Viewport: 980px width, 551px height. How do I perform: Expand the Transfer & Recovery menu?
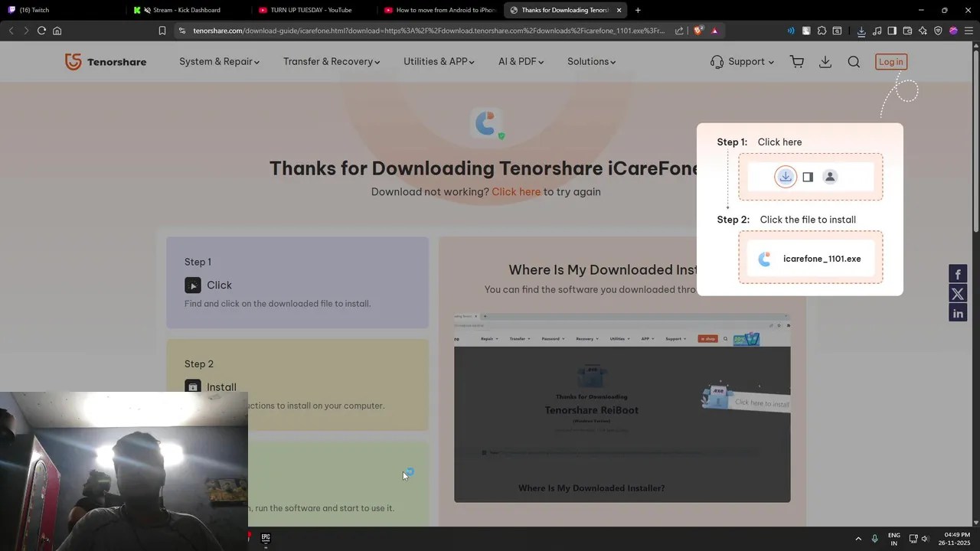(332, 62)
